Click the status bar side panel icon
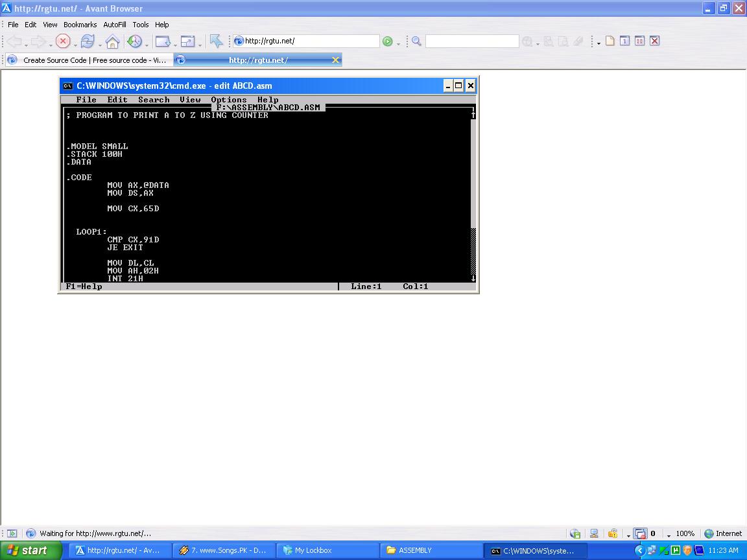Image resolution: width=747 pixels, height=560 pixels. click(12, 533)
